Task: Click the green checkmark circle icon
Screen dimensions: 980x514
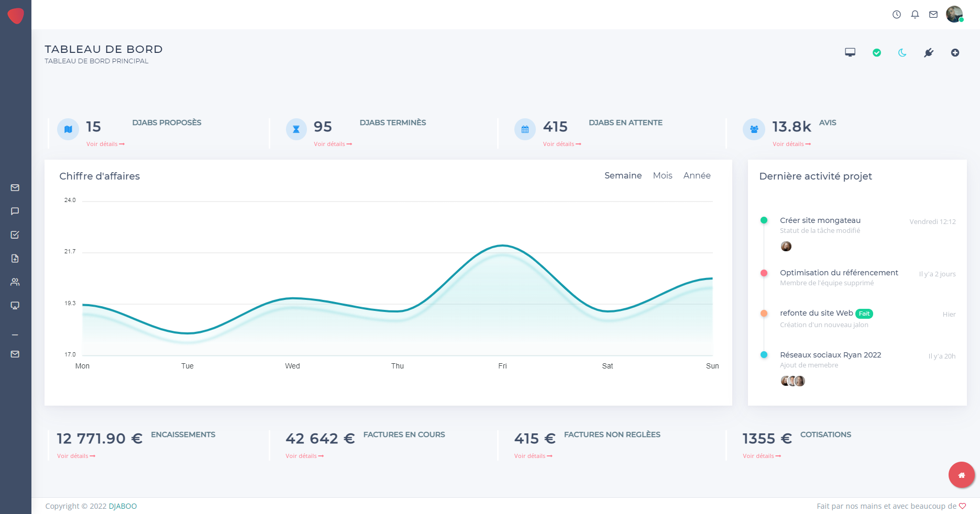Action: tap(877, 53)
